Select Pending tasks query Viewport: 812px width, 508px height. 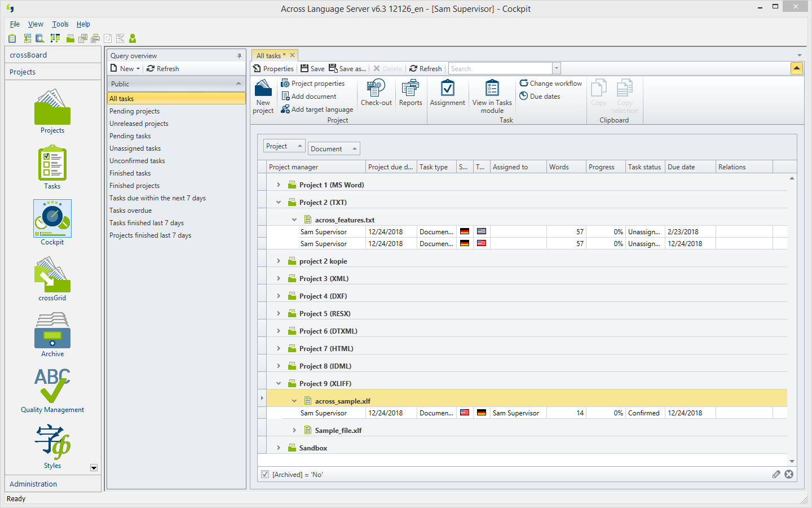tap(130, 136)
